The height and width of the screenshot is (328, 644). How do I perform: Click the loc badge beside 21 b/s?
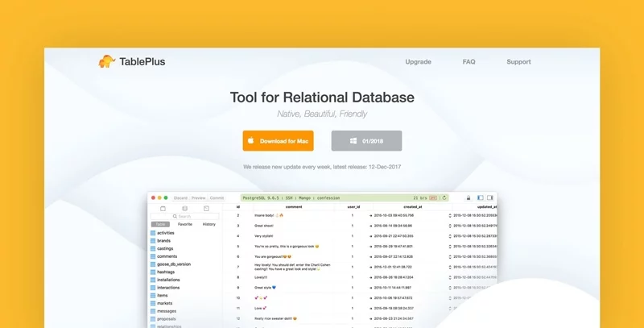(433, 197)
